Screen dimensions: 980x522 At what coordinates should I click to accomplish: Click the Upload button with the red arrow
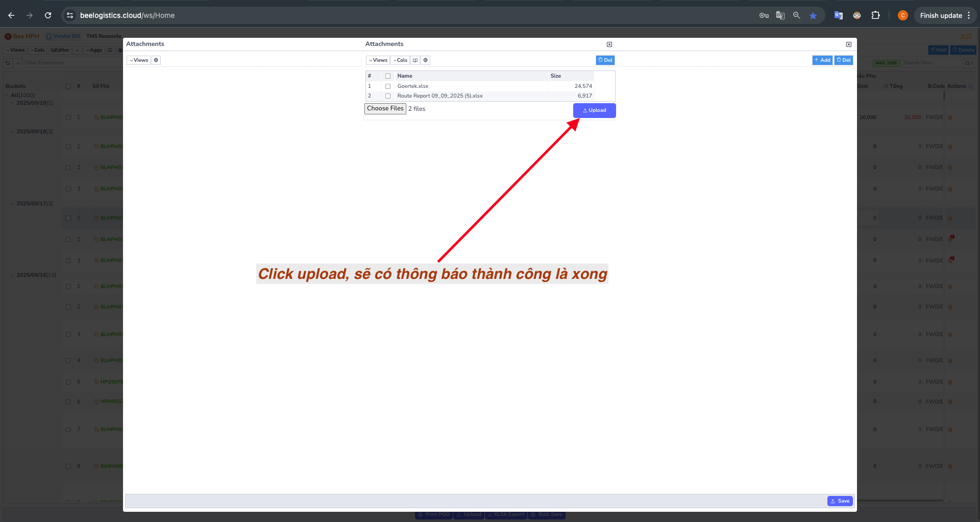[594, 110]
